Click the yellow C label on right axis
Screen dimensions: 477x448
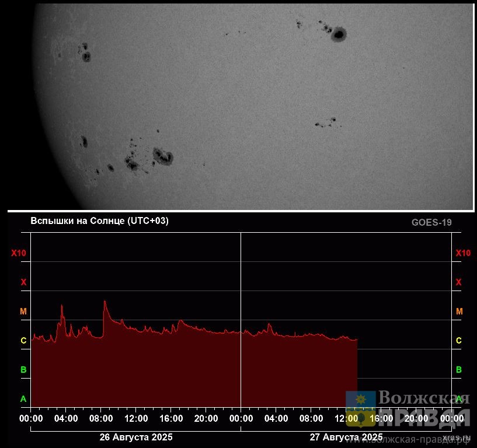click(459, 341)
